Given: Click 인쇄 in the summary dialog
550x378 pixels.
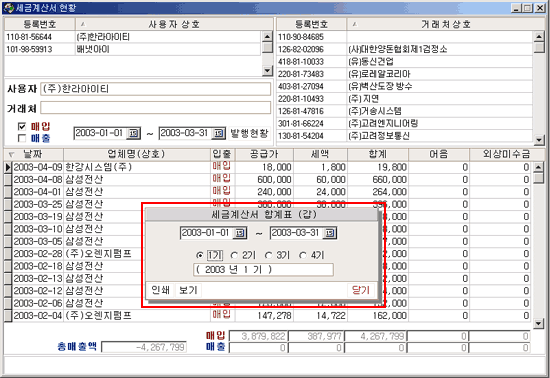Looking at the screenshot, I should click(x=161, y=290).
